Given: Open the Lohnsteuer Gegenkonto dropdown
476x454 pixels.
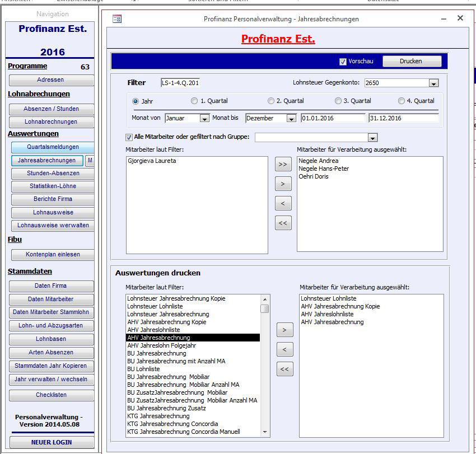Looking at the screenshot, I should 433,83.
